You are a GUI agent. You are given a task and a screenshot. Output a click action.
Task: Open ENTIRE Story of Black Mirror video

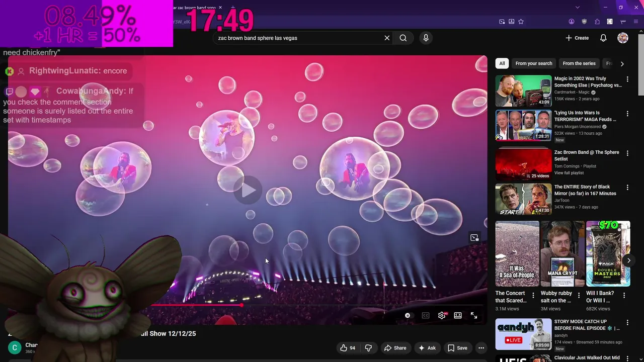523,199
